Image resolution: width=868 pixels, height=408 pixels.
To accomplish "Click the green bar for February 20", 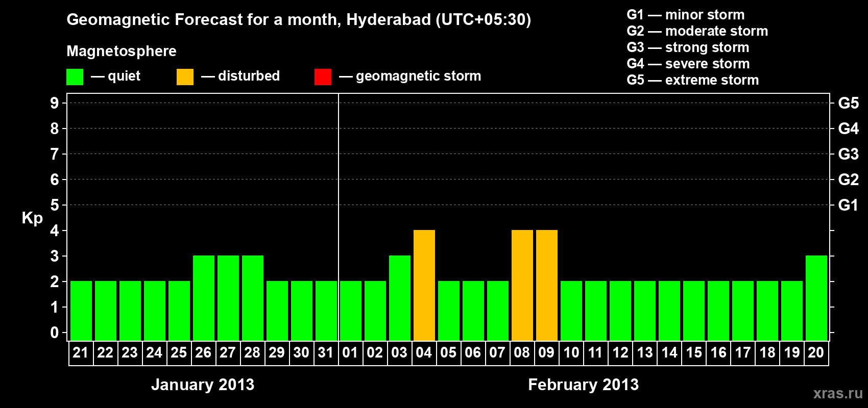I will pos(816,298).
